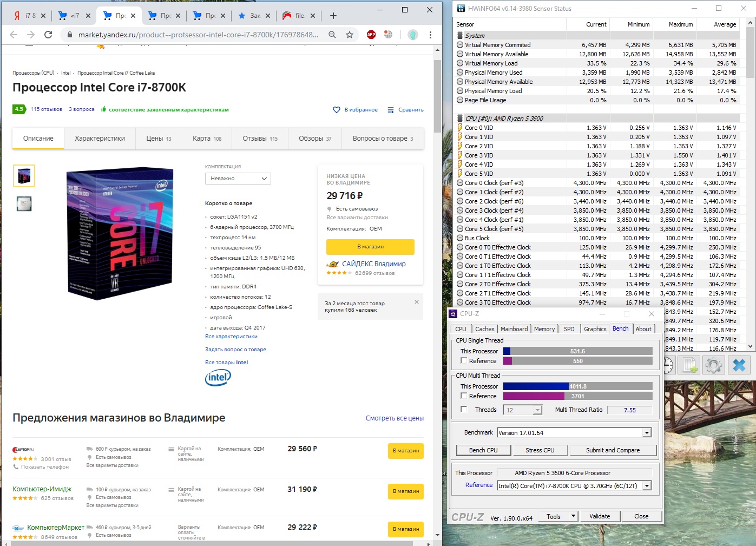
Task: Click the Compare list icon
Action: [x=391, y=110]
